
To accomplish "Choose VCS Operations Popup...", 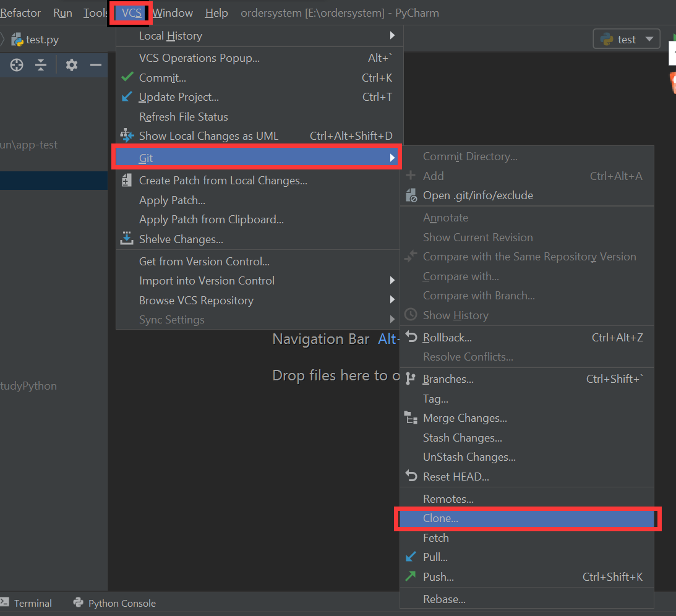I will [x=260, y=58].
